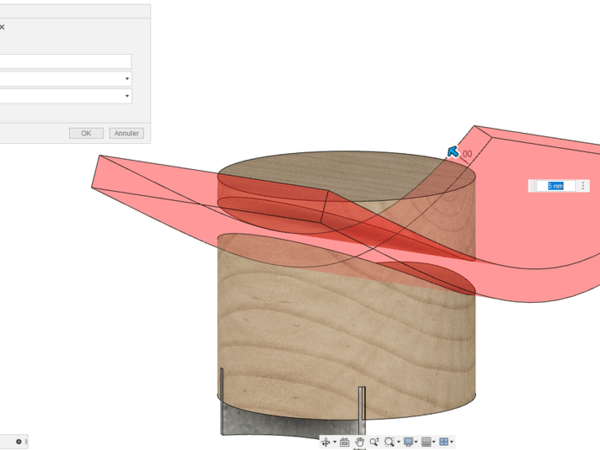Click the settings gear icon at bottom left
This screenshot has width=600, height=450.
pyautogui.click(x=19, y=441)
